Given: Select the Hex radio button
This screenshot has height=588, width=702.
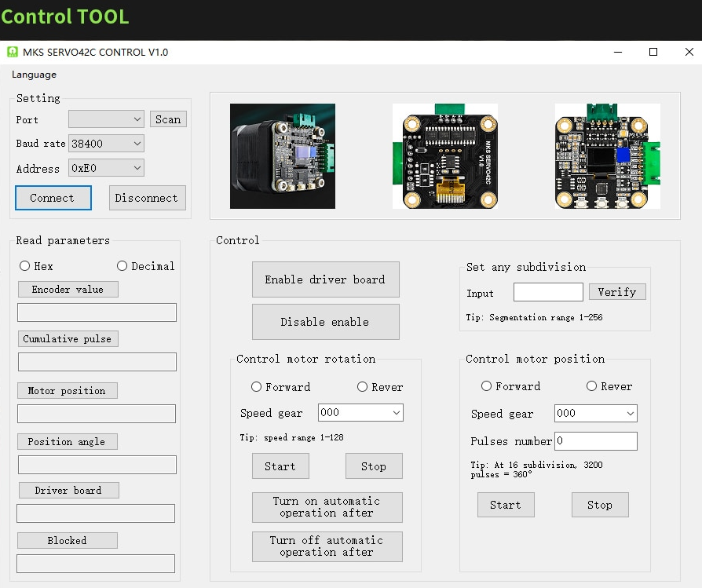Looking at the screenshot, I should (25, 266).
